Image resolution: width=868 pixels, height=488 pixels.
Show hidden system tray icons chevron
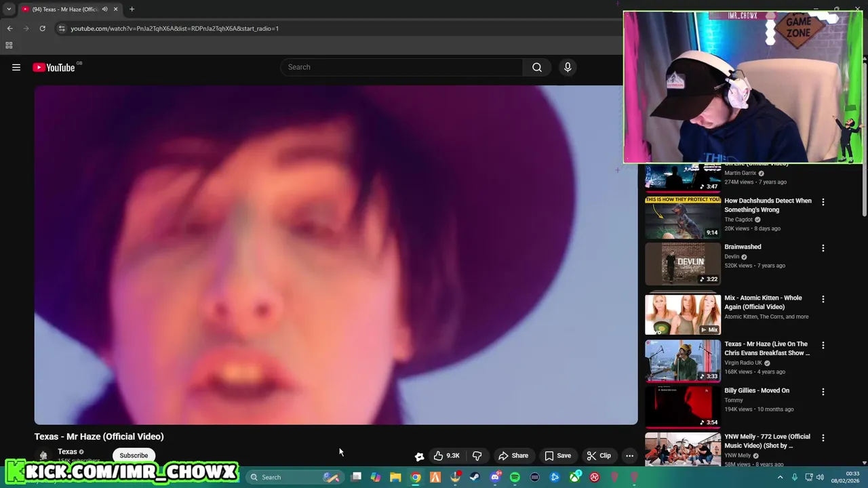tap(780, 477)
